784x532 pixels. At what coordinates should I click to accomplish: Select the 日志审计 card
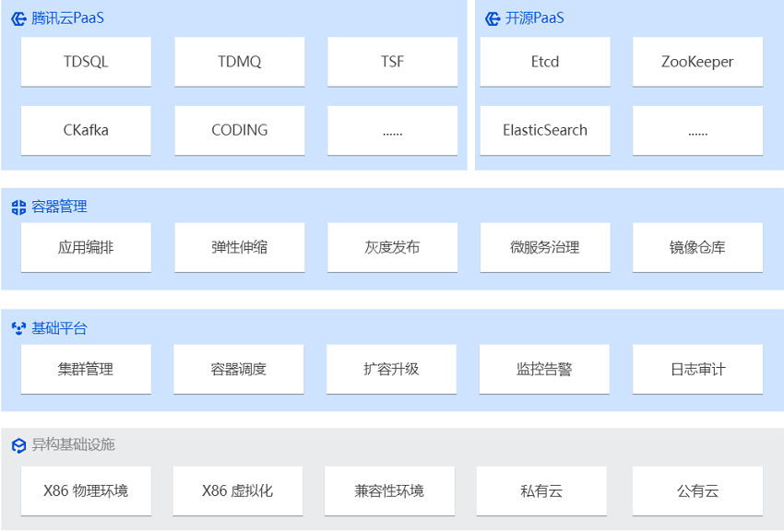697,369
